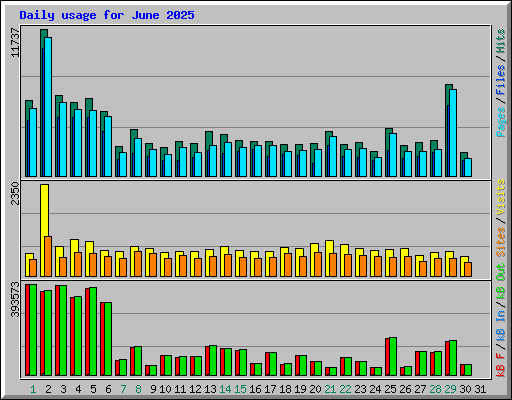The image size is (512, 400).
Task: Click the "kB In" legend label
Action: coord(500,326)
